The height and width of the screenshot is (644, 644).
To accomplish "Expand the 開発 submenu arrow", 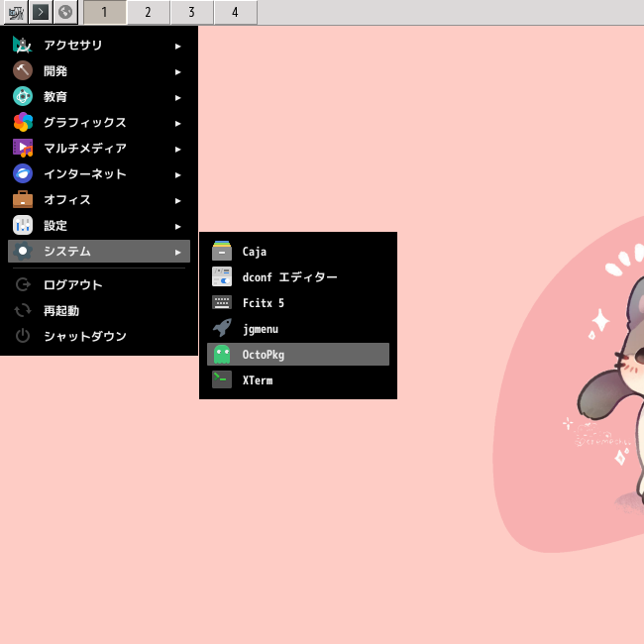I will click(177, 72).
